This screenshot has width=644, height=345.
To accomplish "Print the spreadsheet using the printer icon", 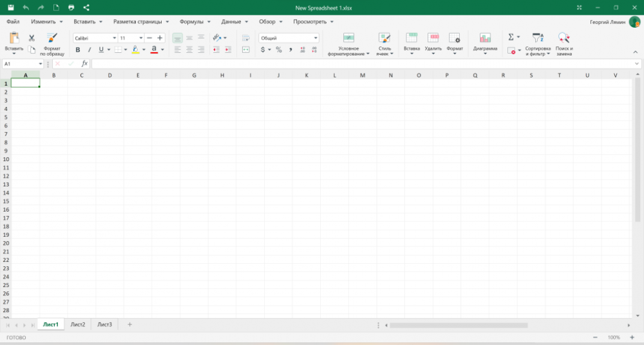I will pos(71,7).
